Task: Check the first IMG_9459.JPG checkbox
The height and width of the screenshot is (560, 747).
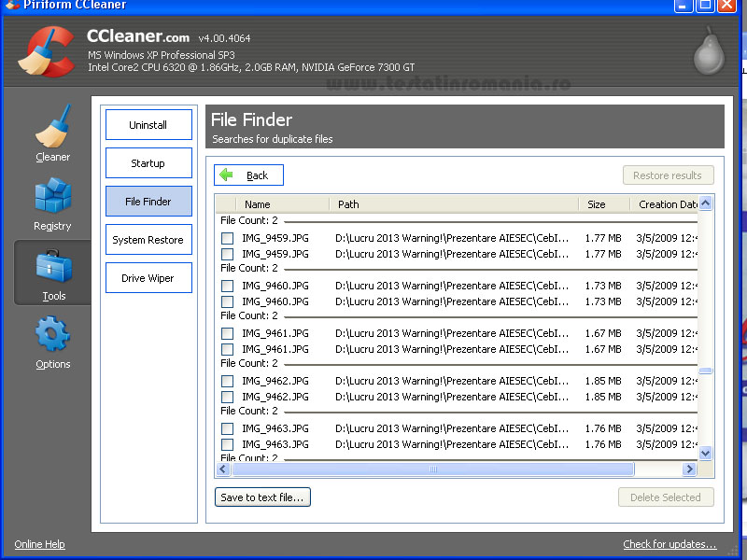Action: point(227,238)
